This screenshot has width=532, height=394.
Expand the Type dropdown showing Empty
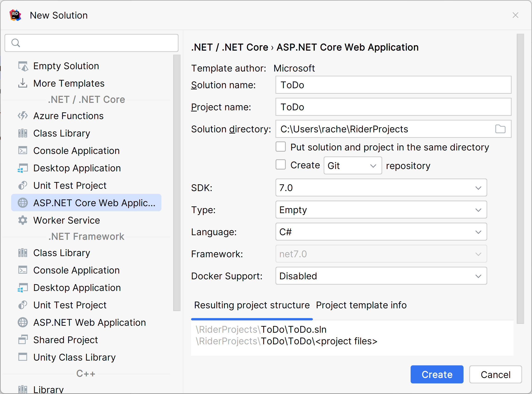(479, 210)
